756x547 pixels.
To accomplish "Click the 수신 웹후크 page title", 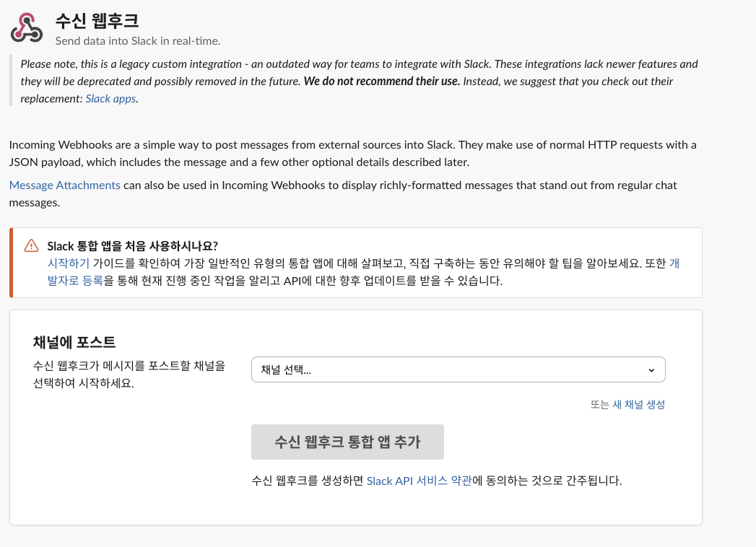I will pos(97,21).
